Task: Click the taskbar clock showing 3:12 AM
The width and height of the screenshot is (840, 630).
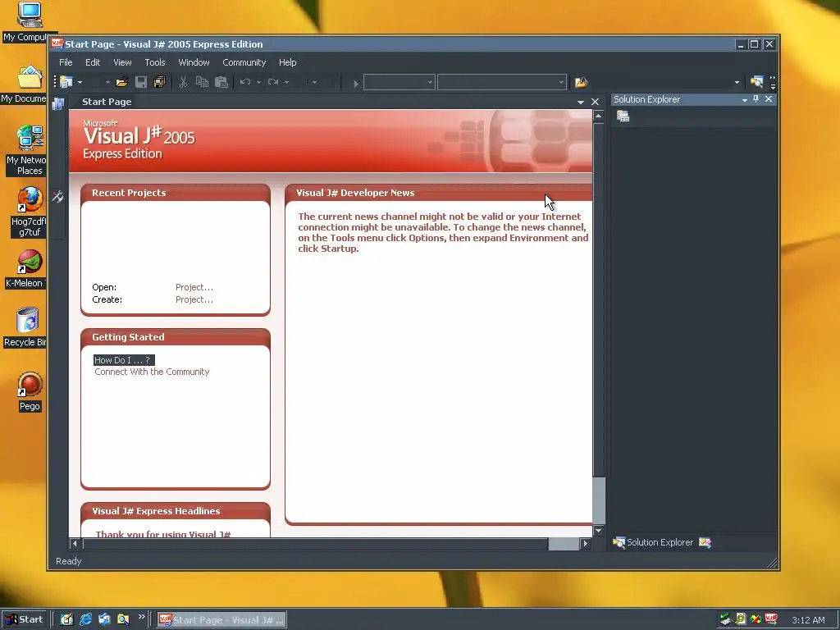Action: pyautogui.click(x=808, y=620)
